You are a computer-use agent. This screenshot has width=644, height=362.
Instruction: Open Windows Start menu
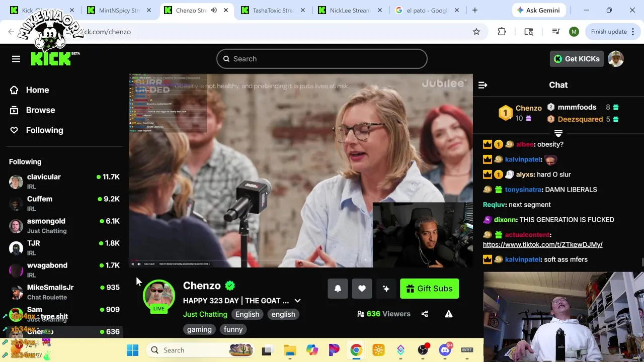point(133,350)
